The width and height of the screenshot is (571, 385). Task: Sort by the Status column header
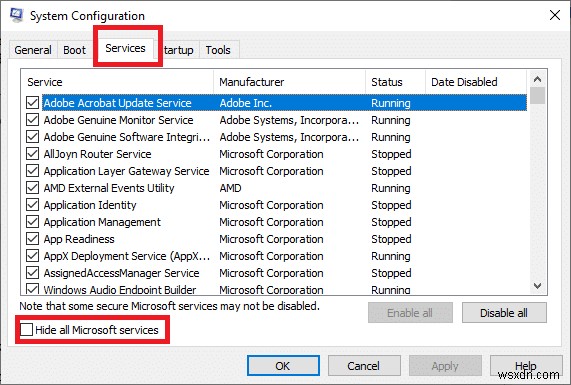pos(395,82)
